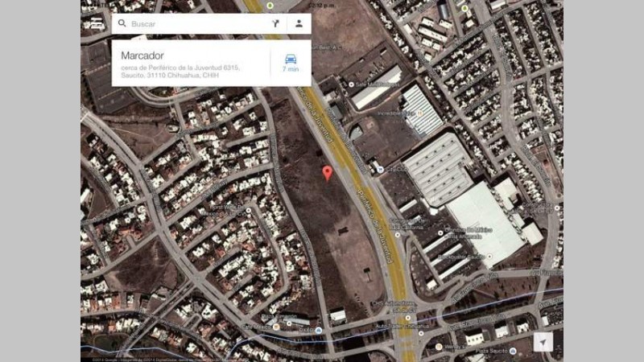Viewport: 644px width, 362px height.
Task: Tap the magnifying glass search icon
Action: [122, 23]
